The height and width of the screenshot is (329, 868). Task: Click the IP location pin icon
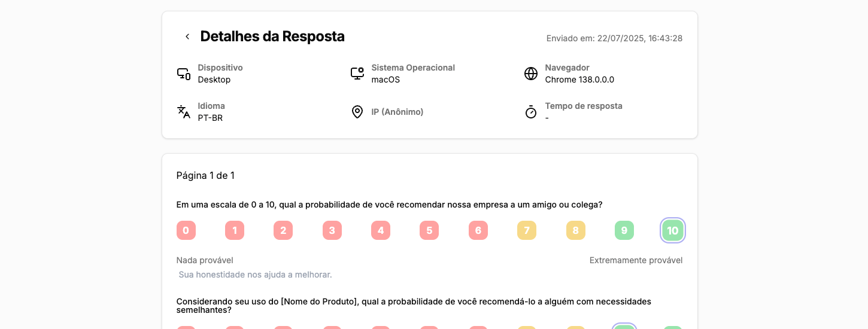click(357, 112)
